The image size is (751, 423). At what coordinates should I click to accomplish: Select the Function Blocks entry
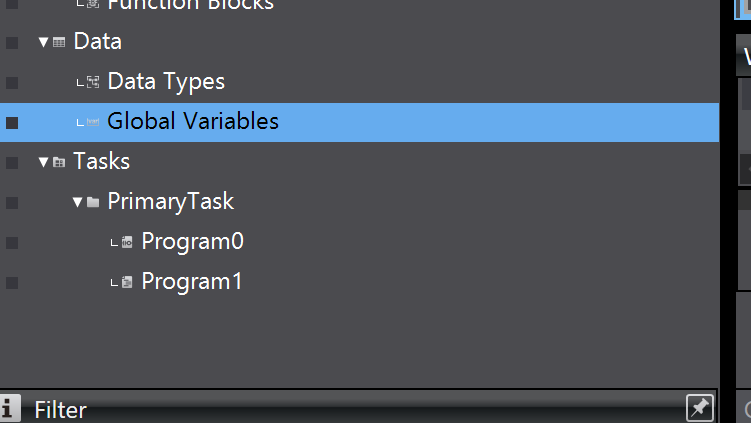[190, 5]
